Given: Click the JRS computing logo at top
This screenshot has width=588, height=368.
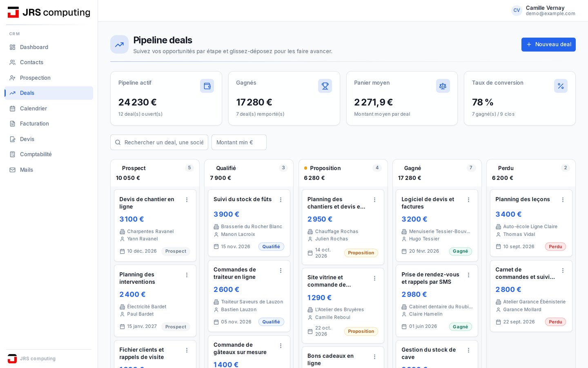Looking at the screenshot, I should (49, 12).
